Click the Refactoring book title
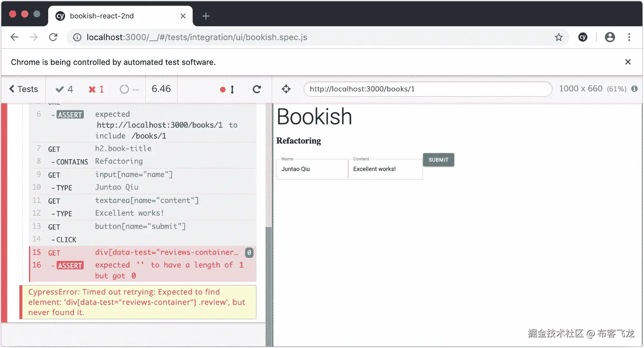 click(299, 141)
